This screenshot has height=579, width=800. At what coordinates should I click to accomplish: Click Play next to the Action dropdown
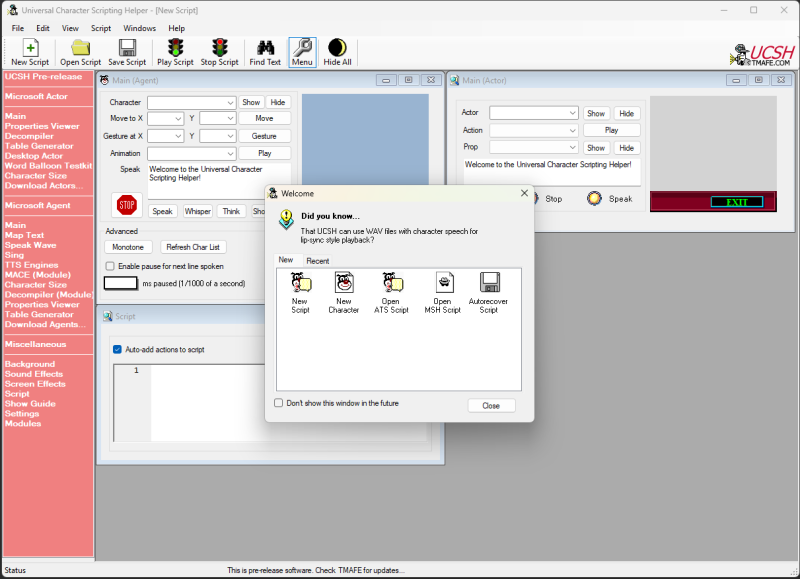tap(611, 131)
